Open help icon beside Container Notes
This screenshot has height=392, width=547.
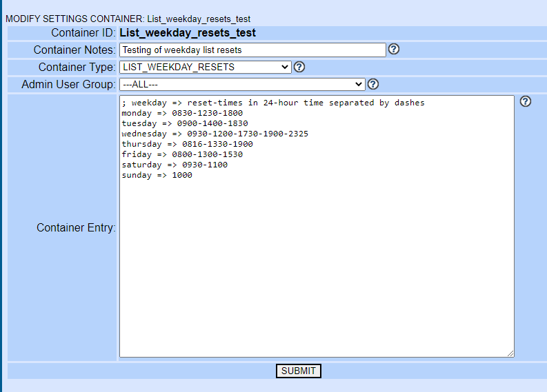(x=393, y=49)
